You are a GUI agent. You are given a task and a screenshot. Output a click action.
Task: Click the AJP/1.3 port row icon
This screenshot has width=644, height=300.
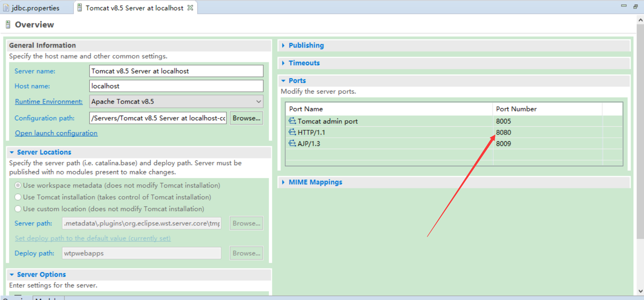pyautogui.click(x=292, y=143)
